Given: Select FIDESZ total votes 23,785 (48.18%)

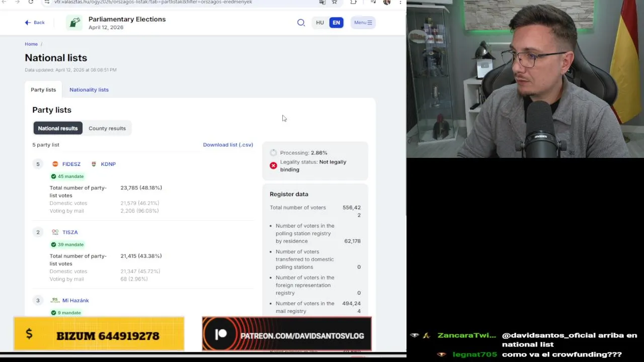Looking at the screenshot, I should (141, 188).
